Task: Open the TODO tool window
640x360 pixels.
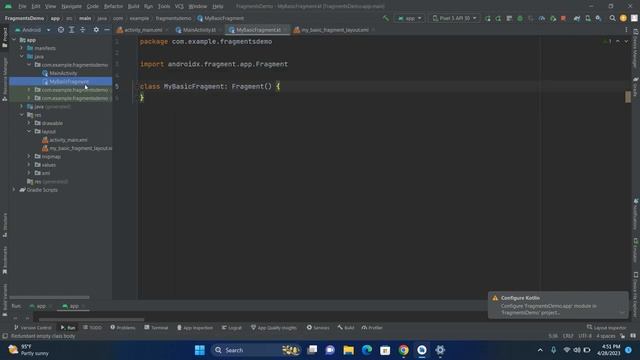Action: [92, 327]
